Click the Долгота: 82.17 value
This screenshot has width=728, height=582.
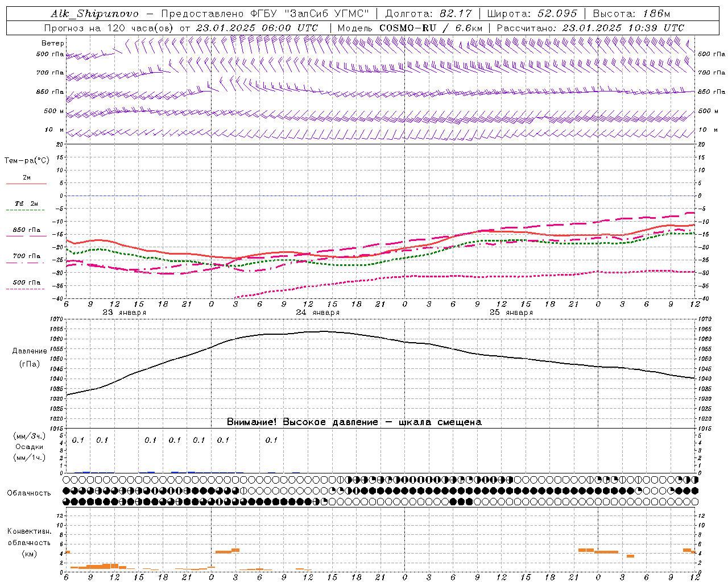click(428, 14)
